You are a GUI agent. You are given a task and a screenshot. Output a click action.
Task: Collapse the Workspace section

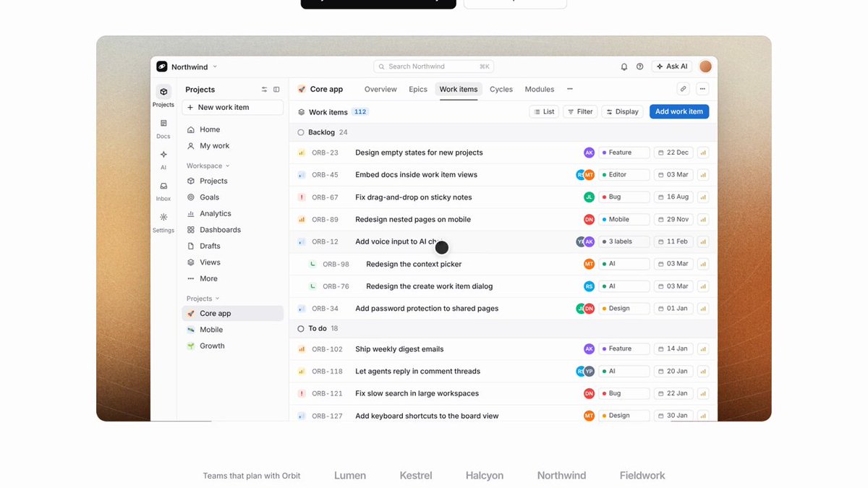[x=208, y=166]
